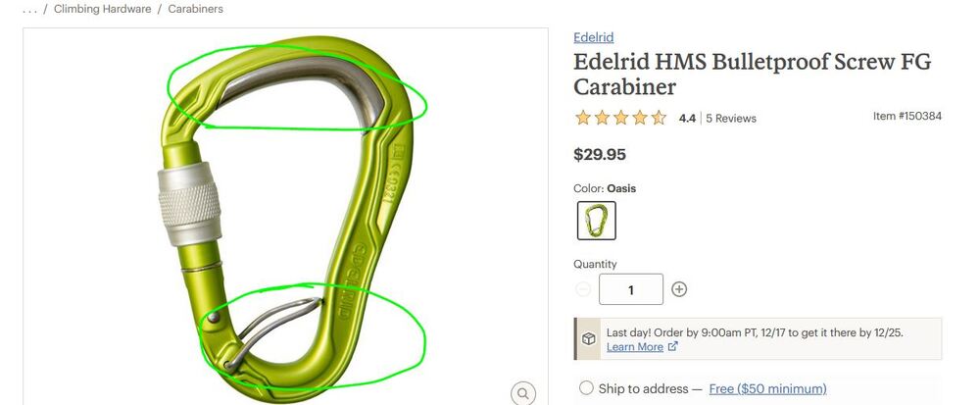Image resolution: width=980 pixels, height=405 pixels.
Task: Increase quantity with the plus icon
Action: click(x=679, y=288)
